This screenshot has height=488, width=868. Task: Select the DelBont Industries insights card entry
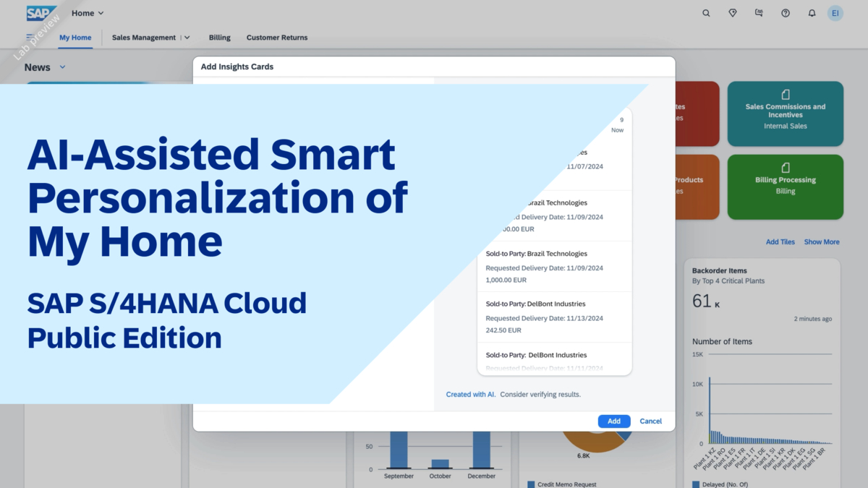pos(554,317)
